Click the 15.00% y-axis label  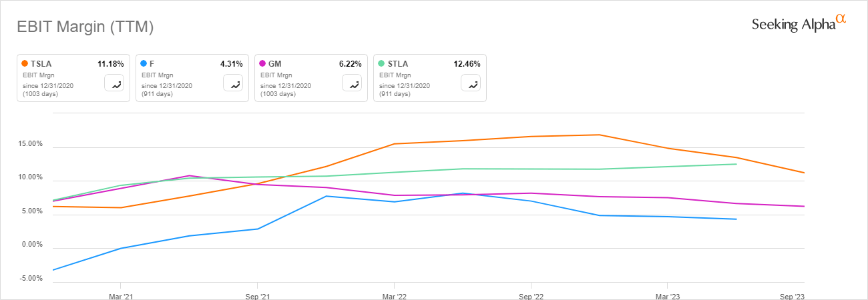[x=28, y=144]
